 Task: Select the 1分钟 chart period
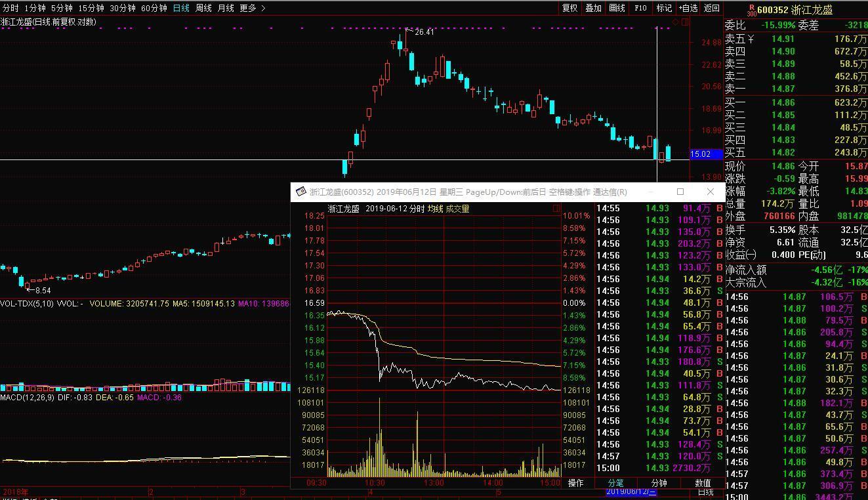(x=35, y=8)
